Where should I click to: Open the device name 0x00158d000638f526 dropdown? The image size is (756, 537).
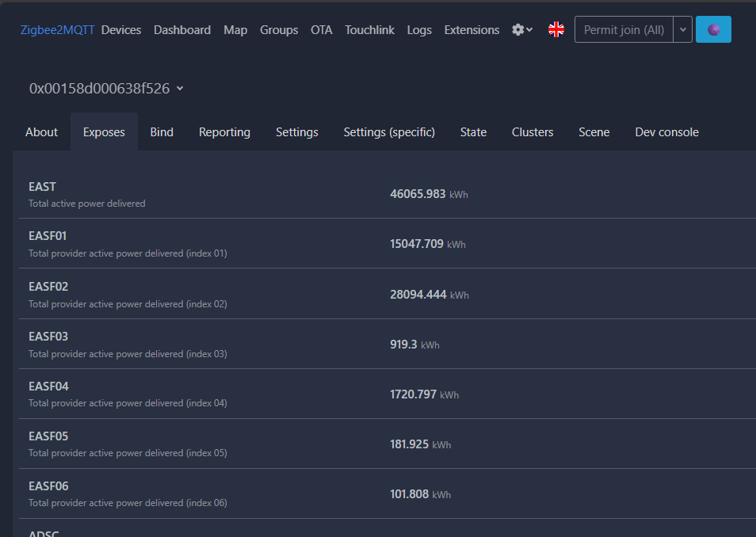pos(106,89)
